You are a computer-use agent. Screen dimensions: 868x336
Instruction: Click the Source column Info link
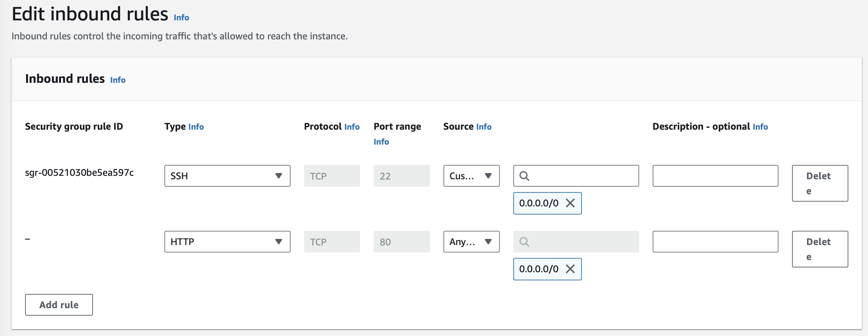pos(484,127)
